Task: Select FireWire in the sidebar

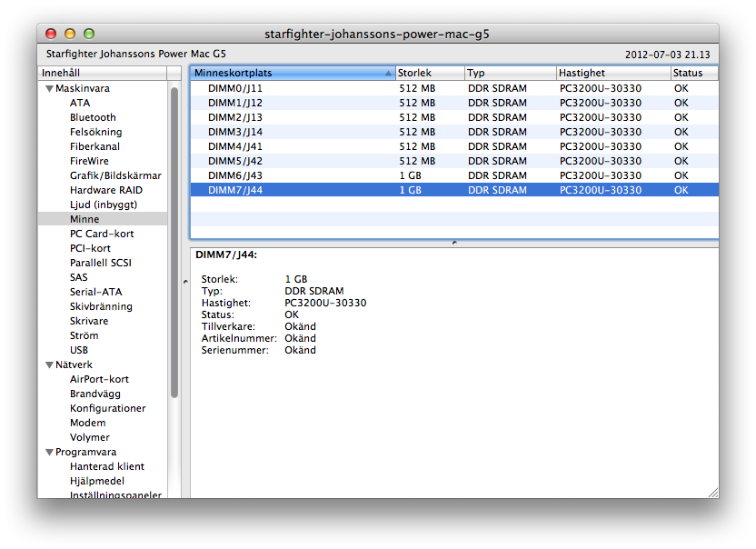Action: 89,161
